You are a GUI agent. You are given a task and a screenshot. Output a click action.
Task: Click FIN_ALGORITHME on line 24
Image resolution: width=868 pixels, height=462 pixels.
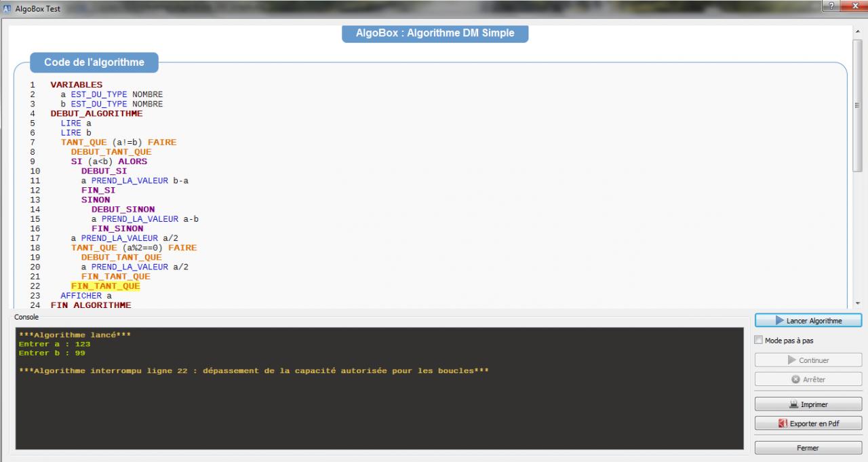91,305
